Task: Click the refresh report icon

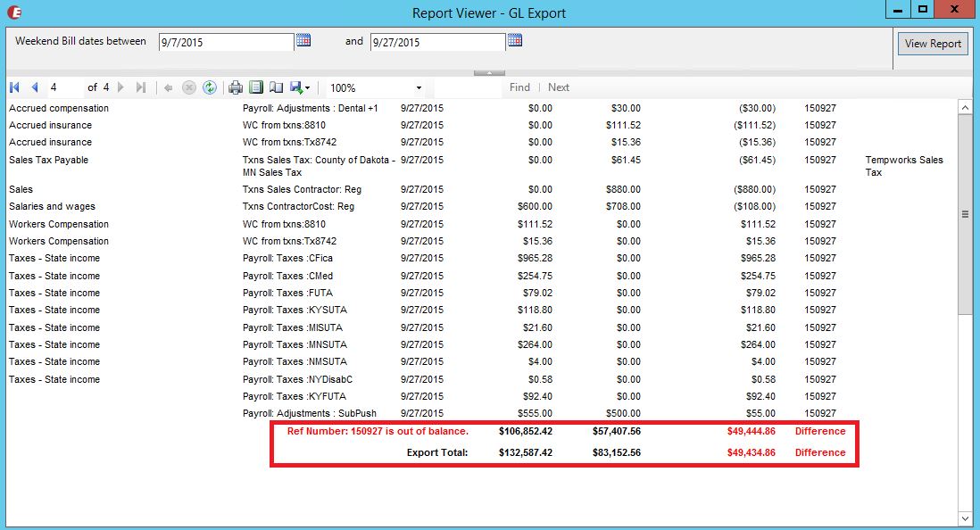Action: 209,87
